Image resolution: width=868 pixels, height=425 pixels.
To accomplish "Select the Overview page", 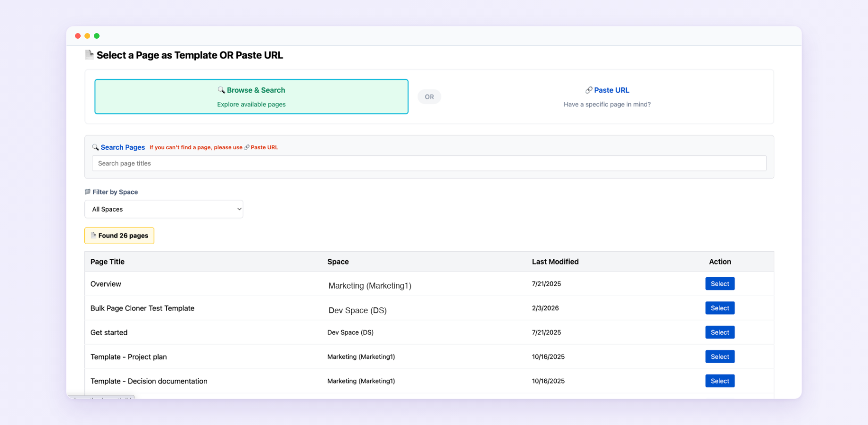I will pyautogui.click(x=720, y=284).
